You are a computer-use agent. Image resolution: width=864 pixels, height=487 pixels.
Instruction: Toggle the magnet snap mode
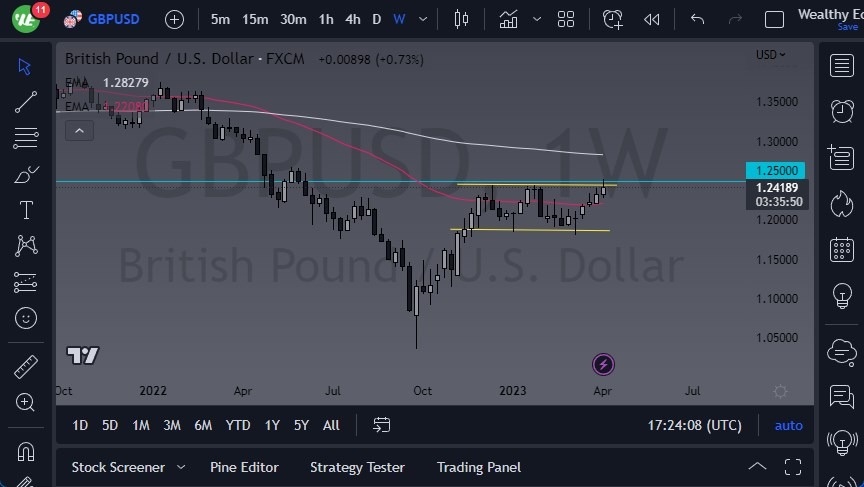(x=26, y=451)
